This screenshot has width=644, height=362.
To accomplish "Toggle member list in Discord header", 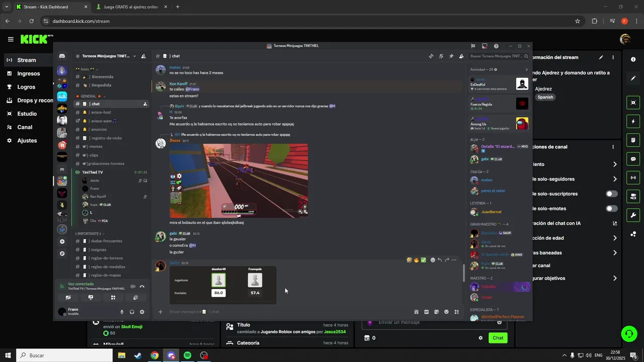I will click(461, 56).
